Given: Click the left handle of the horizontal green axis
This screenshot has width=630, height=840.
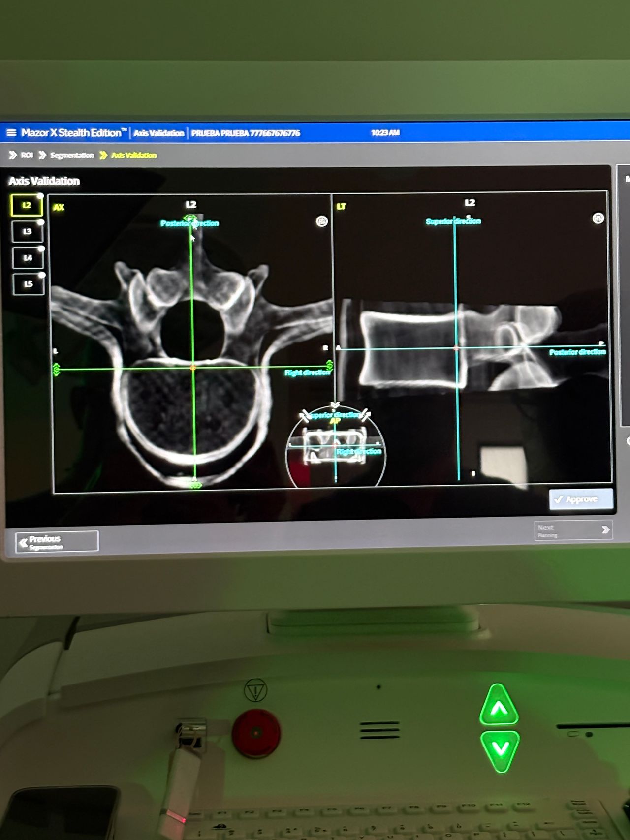Looking at the screenshot, I should pyautogui.click(x=57, y=370).
